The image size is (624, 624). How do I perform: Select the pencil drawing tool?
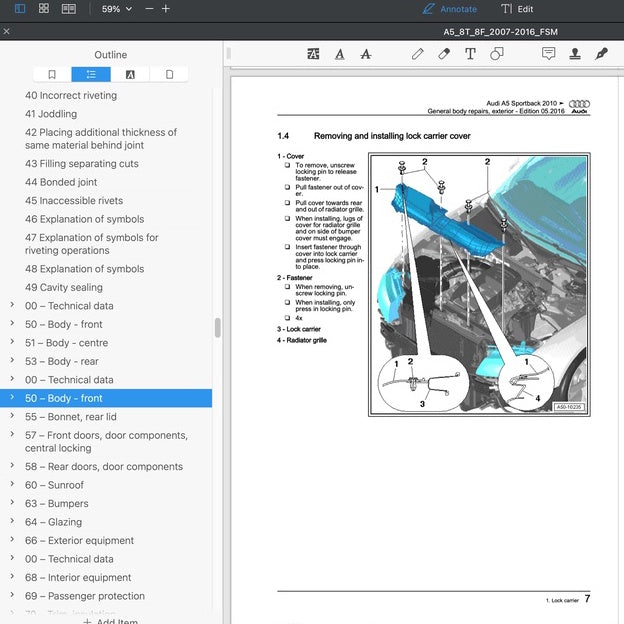coord(417,54)
